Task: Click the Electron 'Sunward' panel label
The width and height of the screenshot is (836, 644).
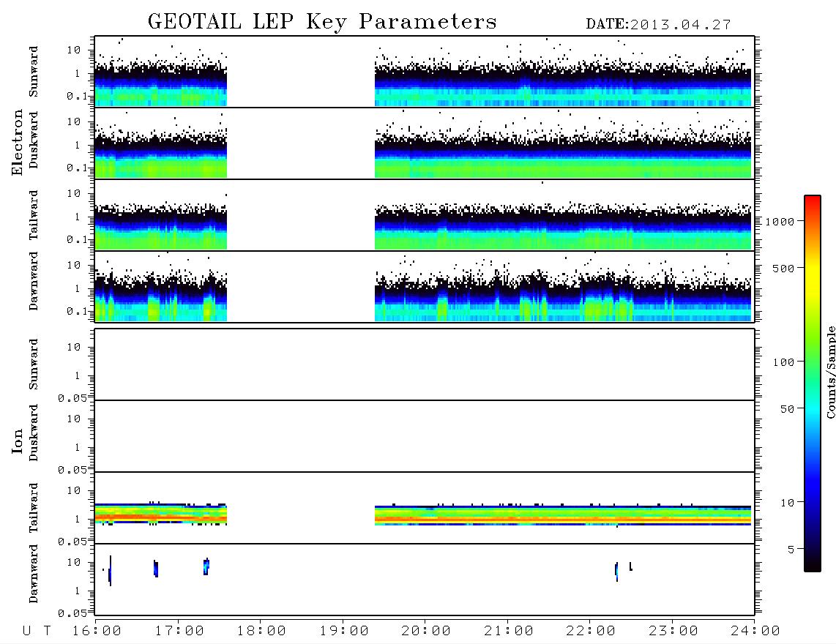Action: [x=34, y=72]
